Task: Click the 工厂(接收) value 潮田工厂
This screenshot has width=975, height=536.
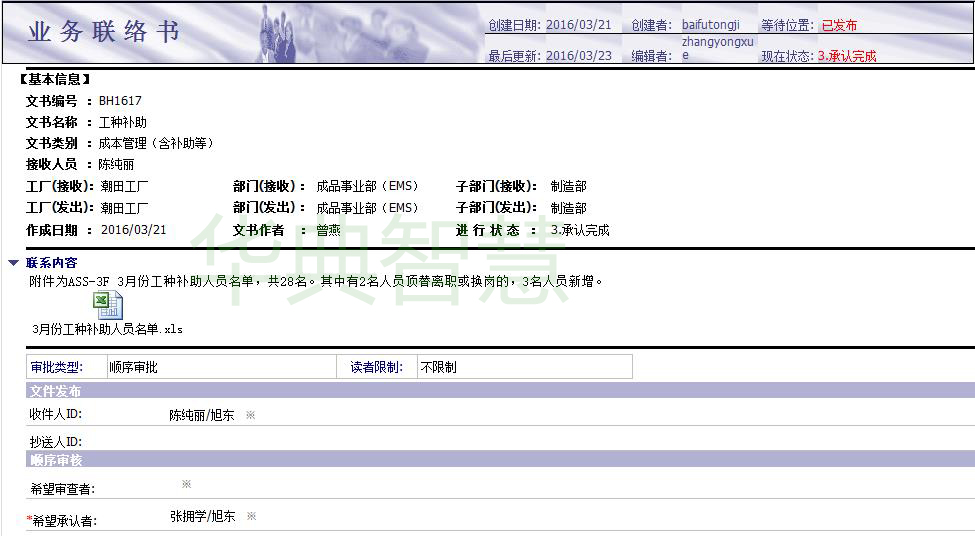Action: pos(124,187)
